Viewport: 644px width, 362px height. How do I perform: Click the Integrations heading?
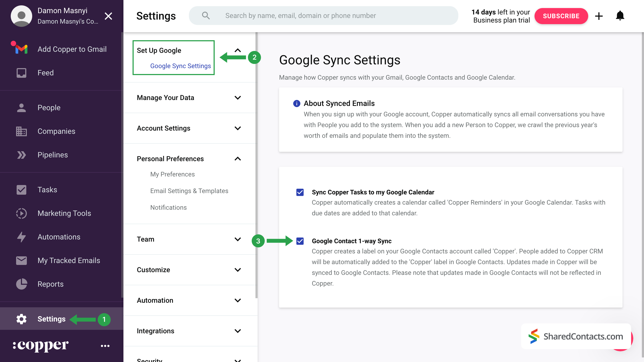(x=155, y=331)
